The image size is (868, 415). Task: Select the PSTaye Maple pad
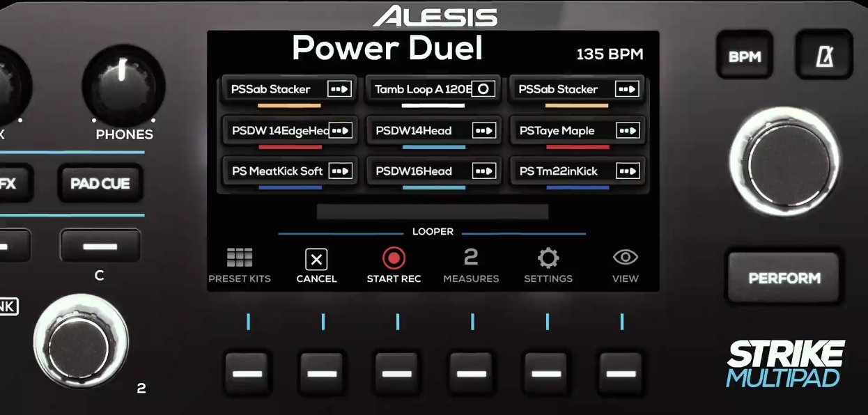click(578, 130)
